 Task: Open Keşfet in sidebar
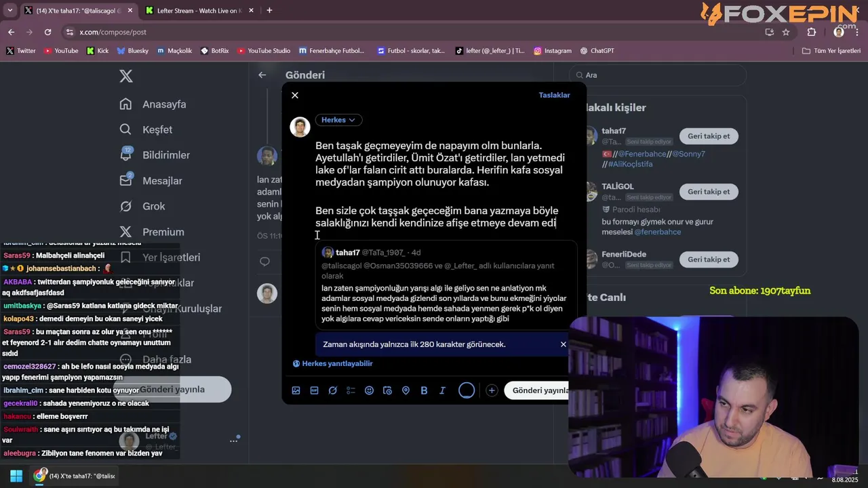(x=146, y=129)
